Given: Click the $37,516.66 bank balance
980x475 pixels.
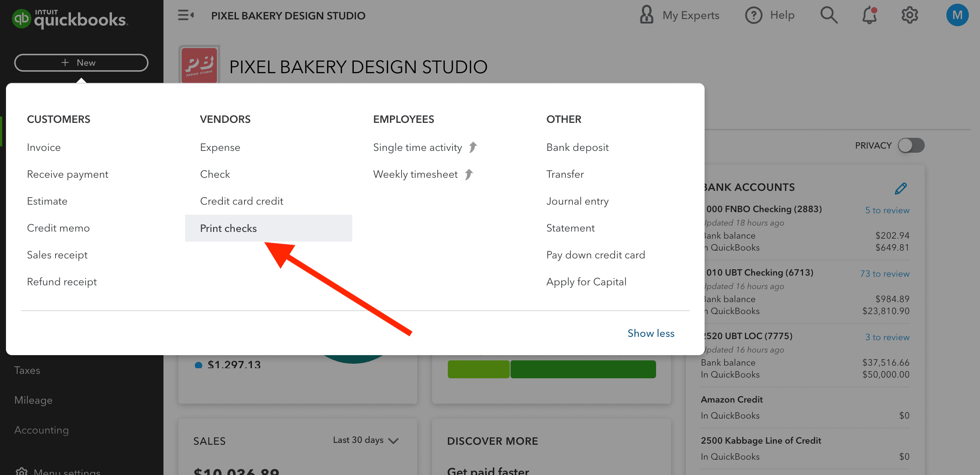Looking at the screenshot, I should click(x=886, y=362).
